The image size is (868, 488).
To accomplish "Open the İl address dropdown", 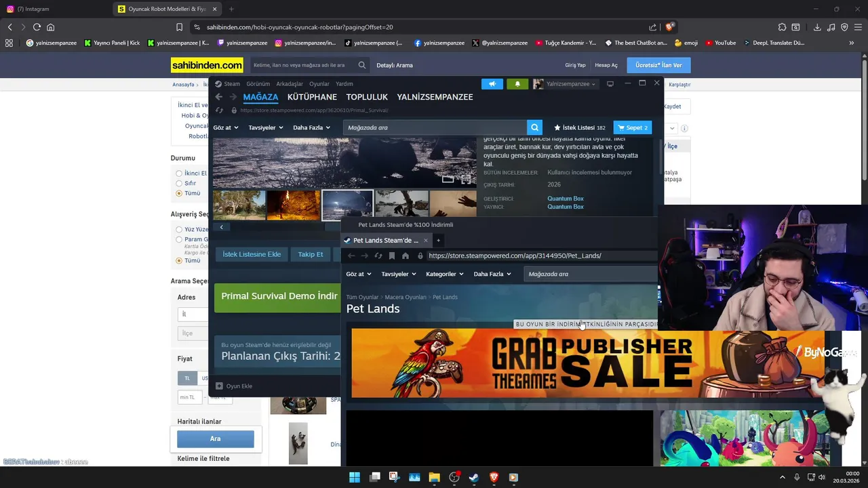I will pyautogui.click(x=193, y=314).
